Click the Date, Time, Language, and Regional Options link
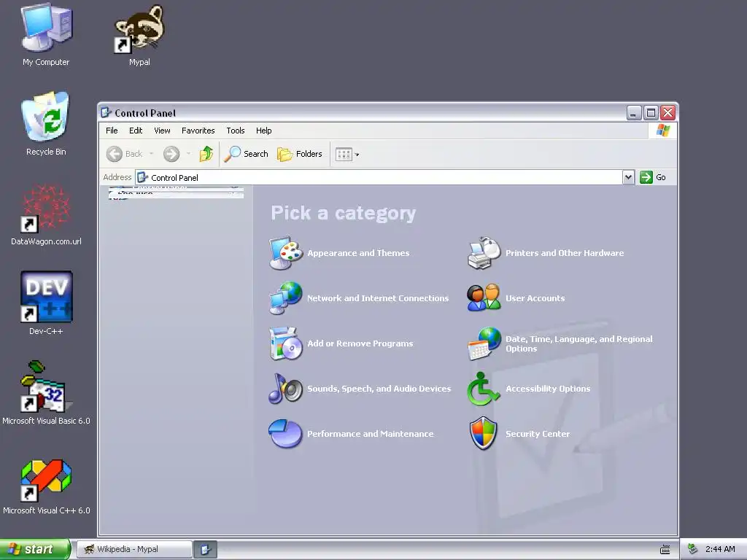The image size is (747, 560). coord(578,343)
